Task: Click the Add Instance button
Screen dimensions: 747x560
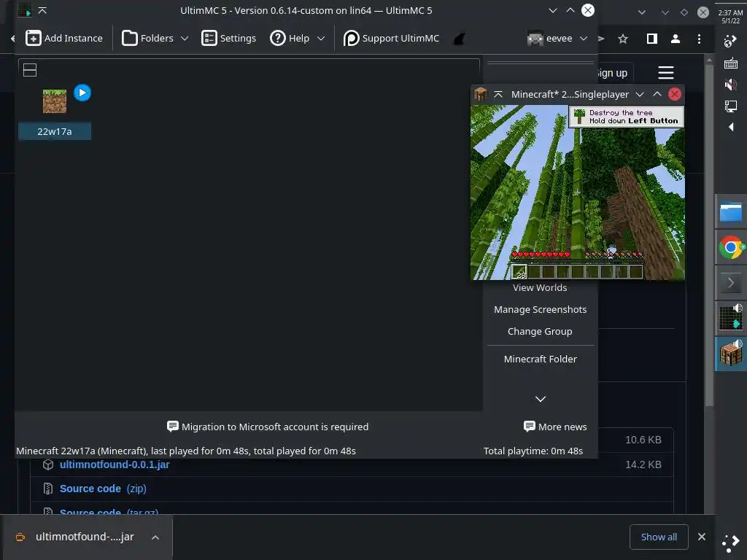Action: 64,38
